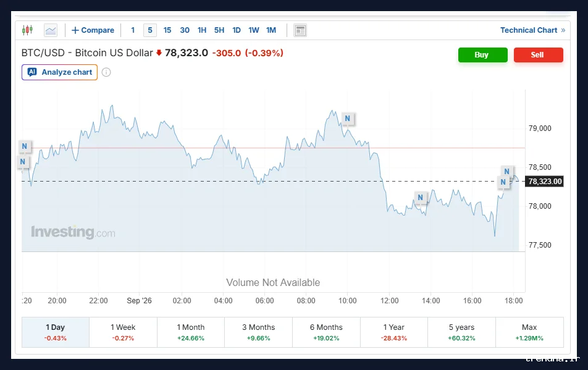Click the BTC/USD - Bitcoin US Dollar title
This screenshot has height=370, width=588.
pos(87,53)
